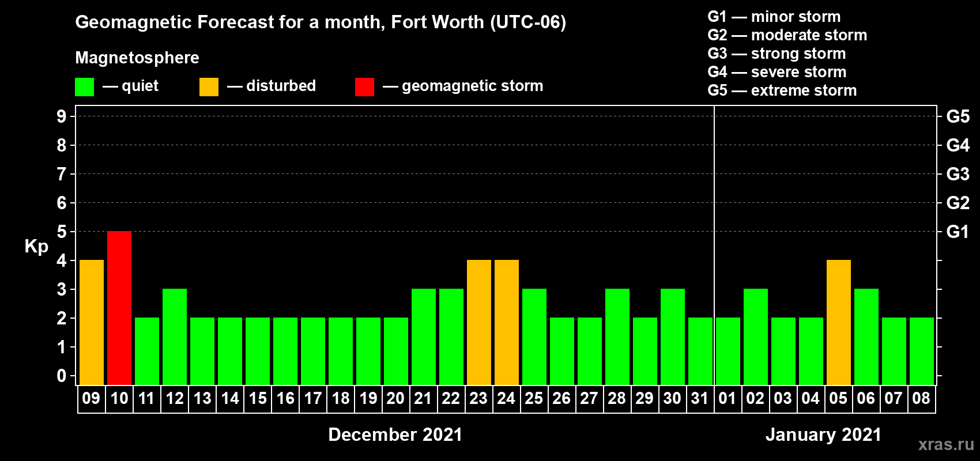Click the date label 22
Screen dimensions: 980x461
pos(451,398)
